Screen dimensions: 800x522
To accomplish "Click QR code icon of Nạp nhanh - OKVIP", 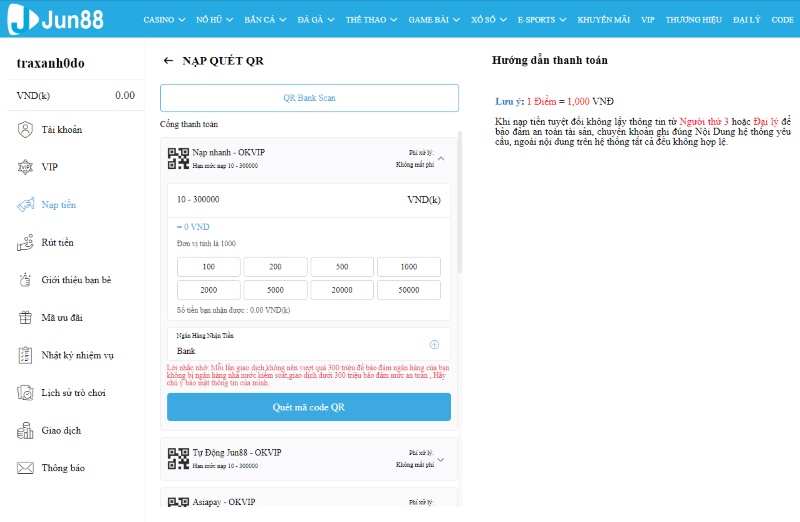I will pyautogui.click(x=179, y=158).
